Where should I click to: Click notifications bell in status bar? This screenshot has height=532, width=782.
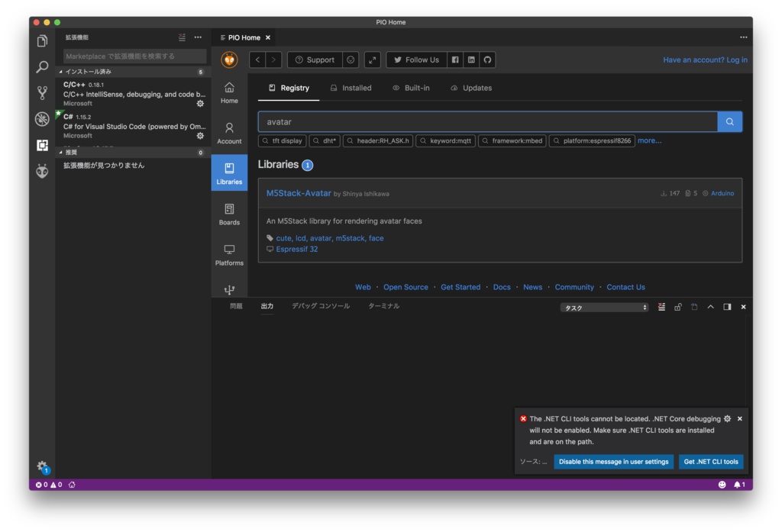coord(739,485)
